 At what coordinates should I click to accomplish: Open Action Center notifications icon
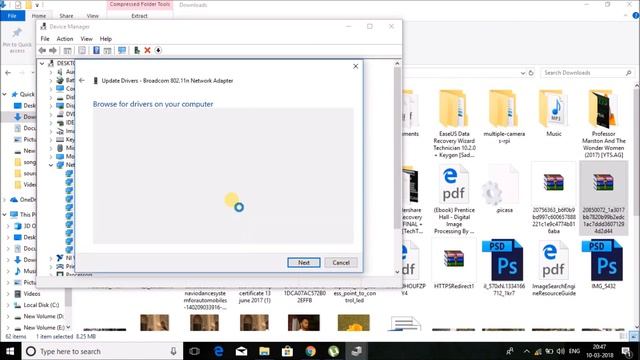(627, 351)
